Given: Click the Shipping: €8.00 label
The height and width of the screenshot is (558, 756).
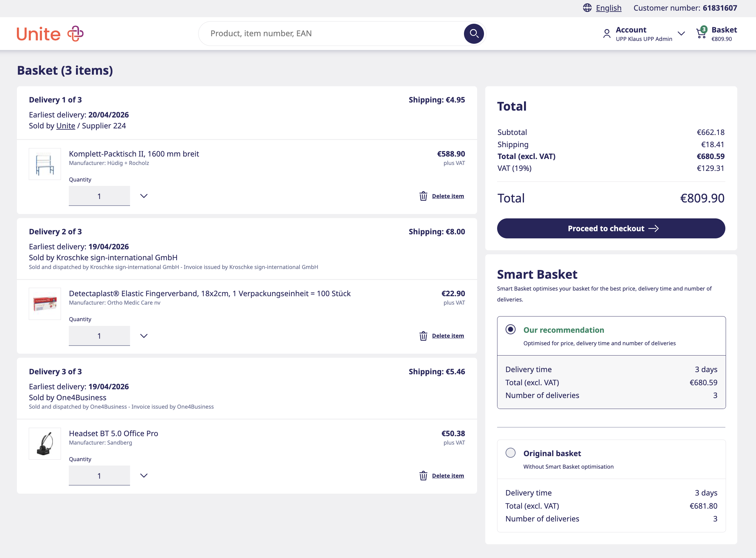Looking at the screenshot, I should coord(437,232).
